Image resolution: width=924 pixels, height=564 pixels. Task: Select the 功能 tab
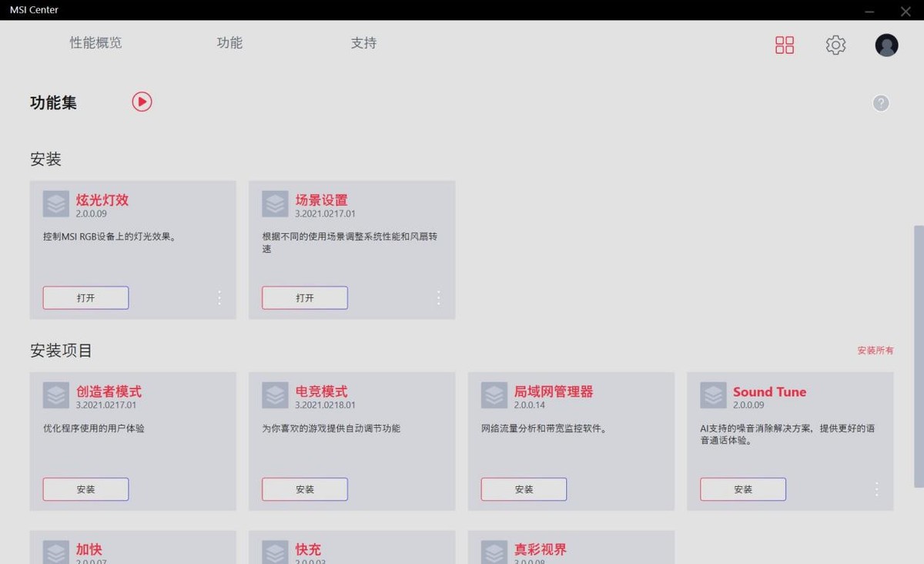point(229,43)
